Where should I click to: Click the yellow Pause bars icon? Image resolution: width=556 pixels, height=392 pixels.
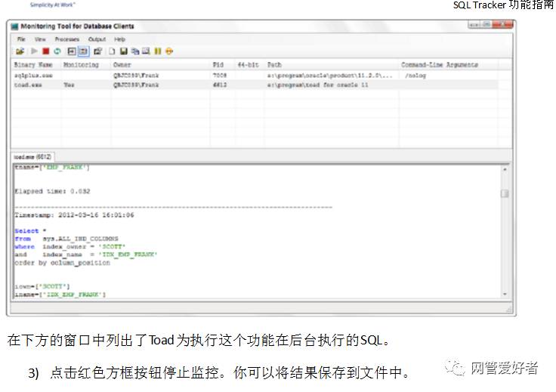(158, 51)
